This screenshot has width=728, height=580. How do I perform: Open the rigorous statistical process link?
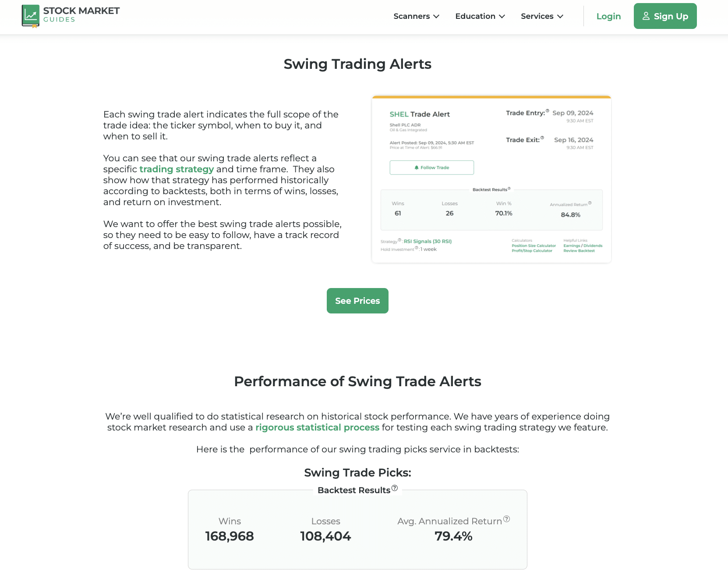(x=317, y=427)
